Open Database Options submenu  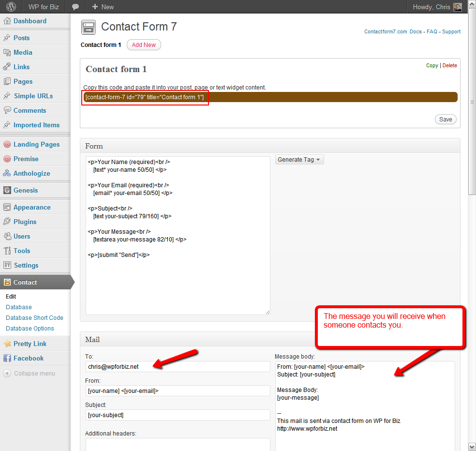(x=30, y=328)
